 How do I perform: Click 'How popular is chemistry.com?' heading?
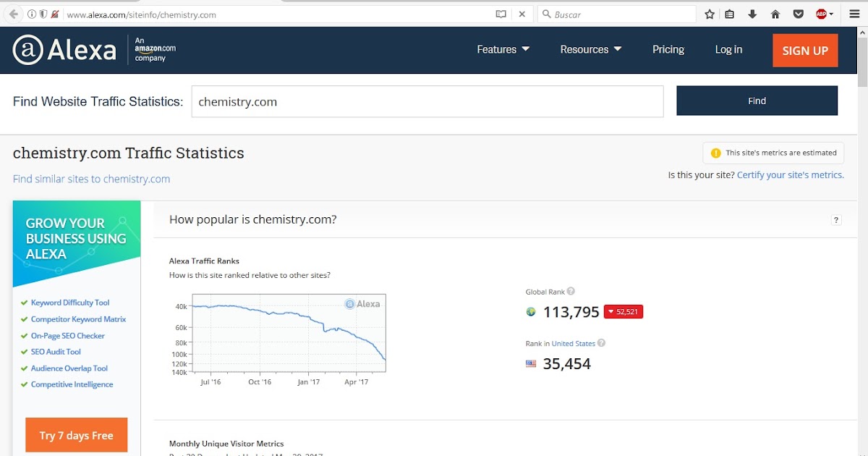pos(252,219)
